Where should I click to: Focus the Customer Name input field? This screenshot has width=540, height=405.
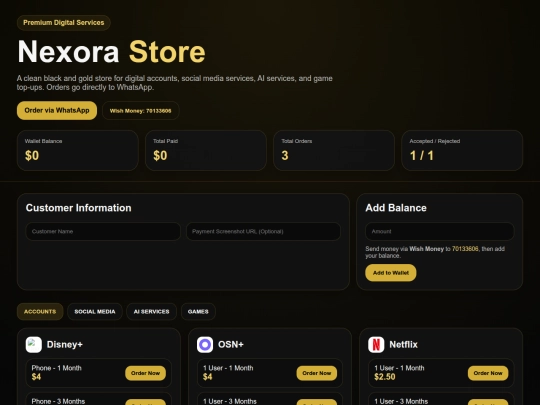point(103,231)
